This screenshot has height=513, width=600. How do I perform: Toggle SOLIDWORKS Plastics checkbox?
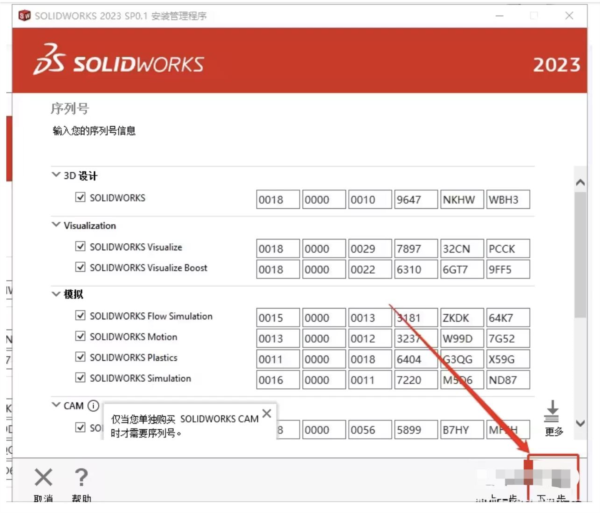click(80, 357)
